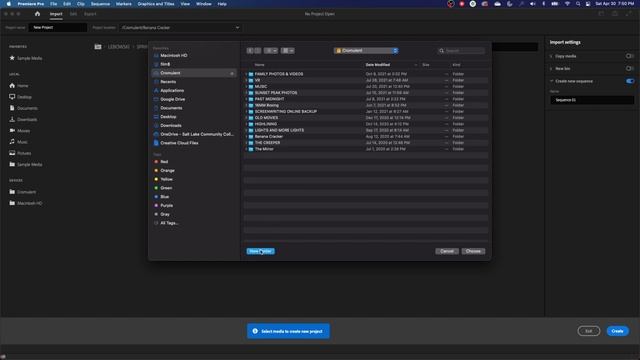Expand Copy media settings
This screenshot has width=640, height=360.
tap(551, 56)
